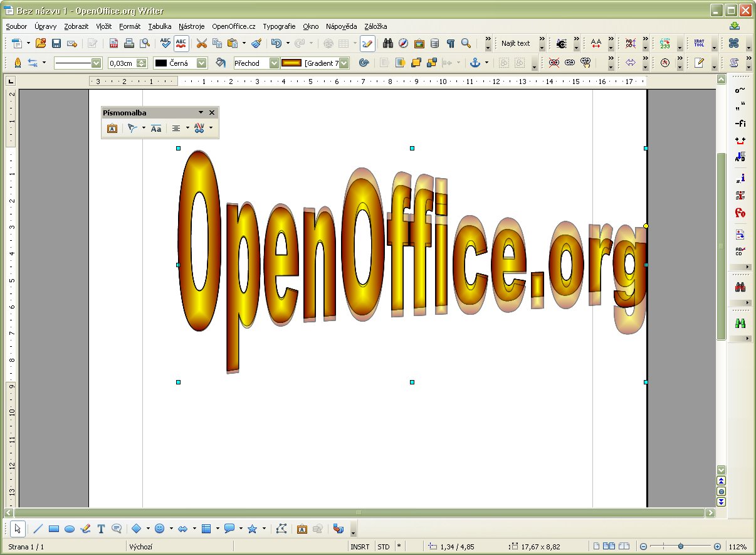This screenshot has height=555, width=756.
Task: Expand the Fontwork Shape arrow
Action: point(144,128)
